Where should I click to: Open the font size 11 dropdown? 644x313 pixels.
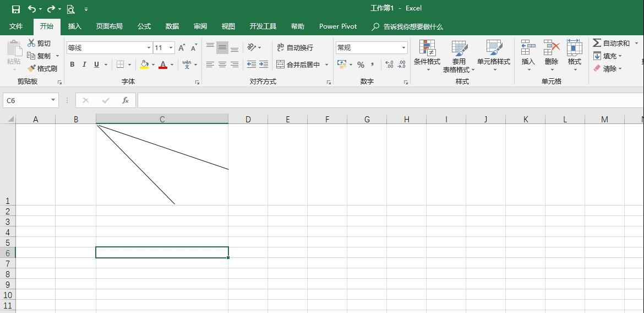tap(171, 48)
